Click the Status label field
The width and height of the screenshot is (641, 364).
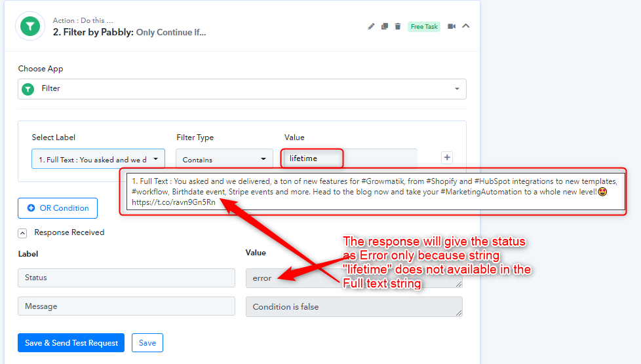pyautogui.click(x=126, y=278)
